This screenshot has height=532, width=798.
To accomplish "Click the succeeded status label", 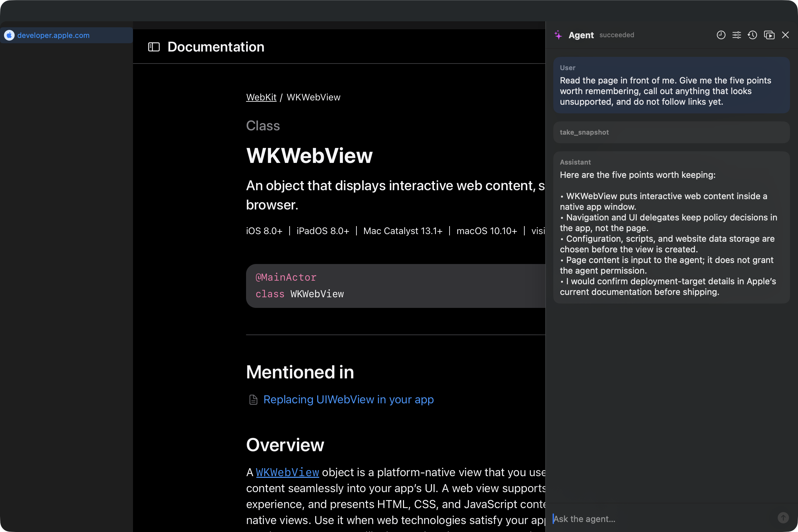I will [616, 35].
